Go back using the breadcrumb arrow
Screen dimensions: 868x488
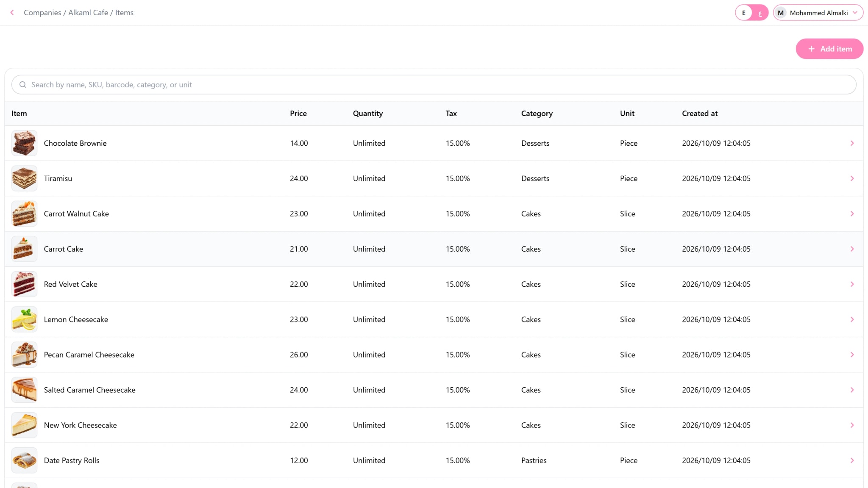[x=12, y=13]
